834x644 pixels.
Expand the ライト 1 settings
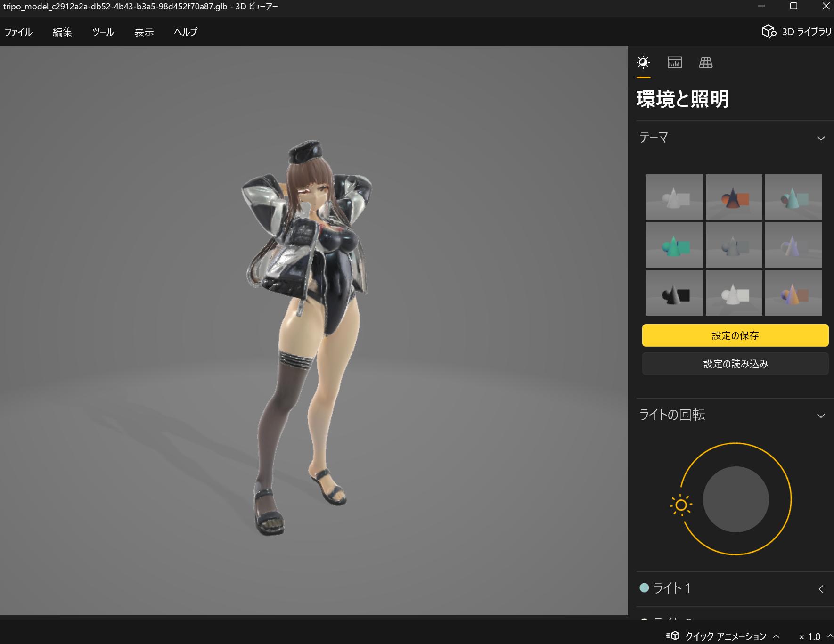point(821,589)
